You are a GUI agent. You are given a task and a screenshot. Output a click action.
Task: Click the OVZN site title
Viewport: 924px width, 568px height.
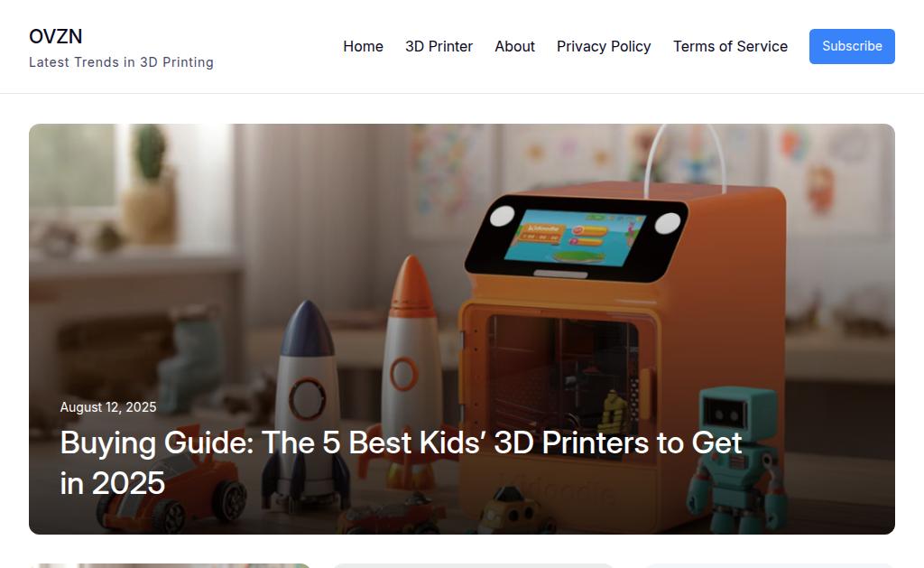55,36
